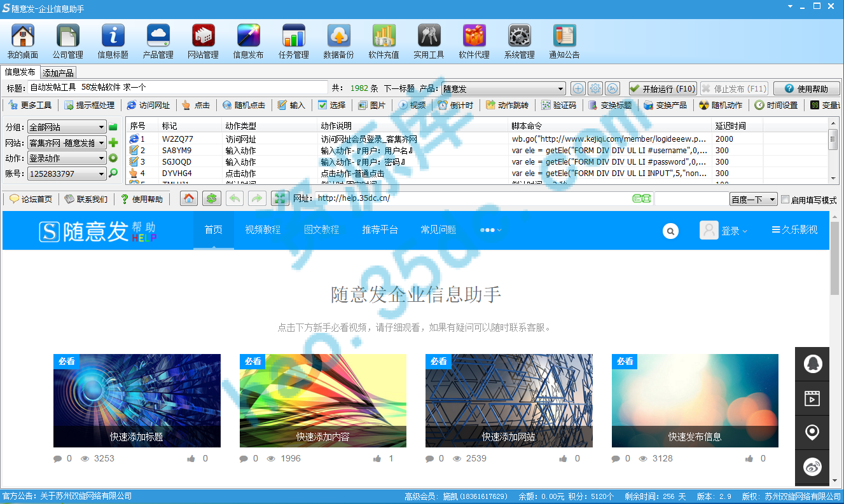Image resolution: width=844 pixels, height=504 pixels.
Task: Open 产品管理 cloud icon
Action: [158, 41]
